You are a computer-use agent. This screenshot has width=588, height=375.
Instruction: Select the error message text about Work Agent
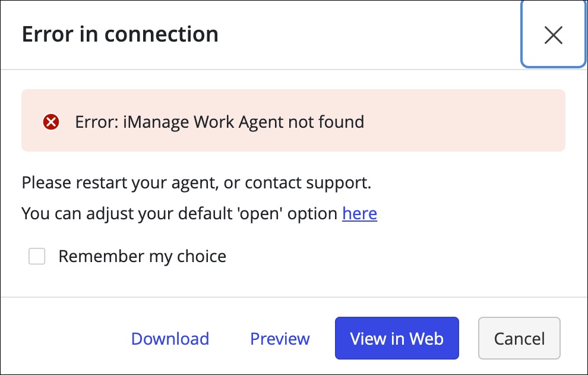[219, 121]
